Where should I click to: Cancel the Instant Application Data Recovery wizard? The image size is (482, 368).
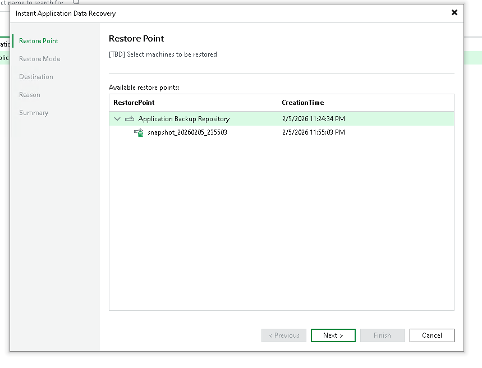coord(432,335)
